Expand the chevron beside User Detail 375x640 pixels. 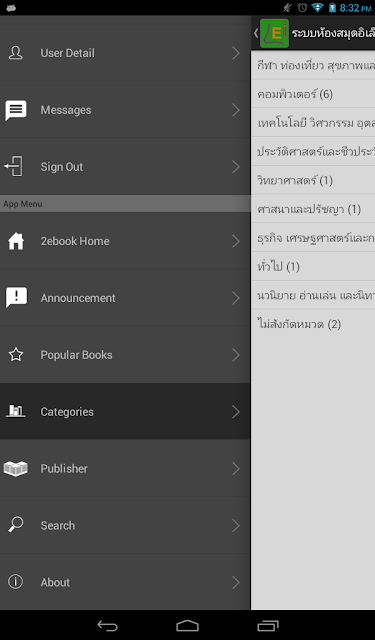pyautogui.click(x=236, y=53)
